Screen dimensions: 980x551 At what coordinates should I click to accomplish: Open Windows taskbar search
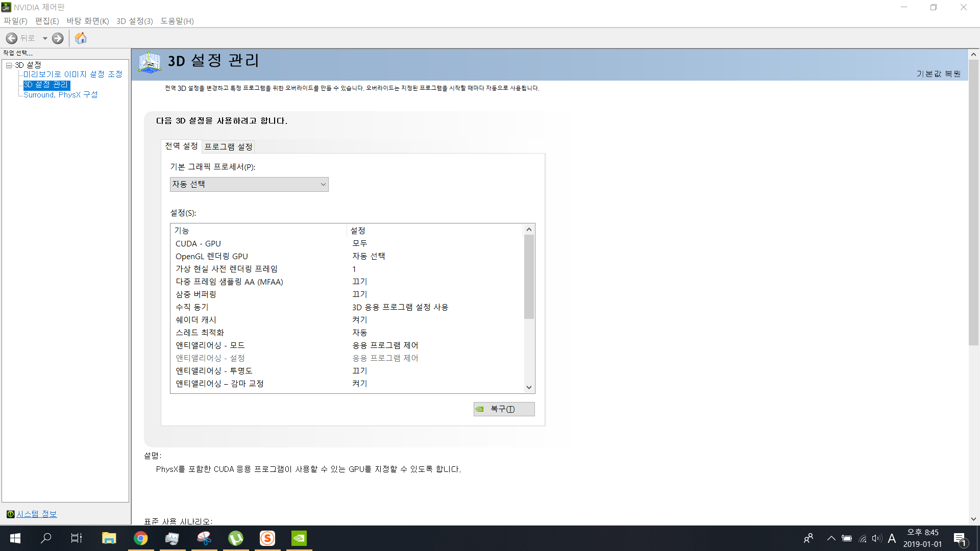pos(46,538)
